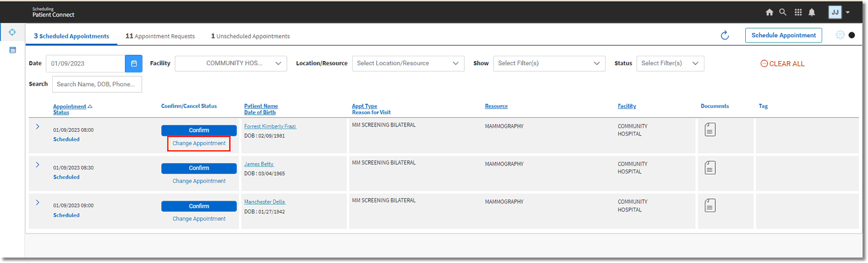This screenshot has width=868, height=263.
Task: View notifications bell icon
Action: [812, 12]
